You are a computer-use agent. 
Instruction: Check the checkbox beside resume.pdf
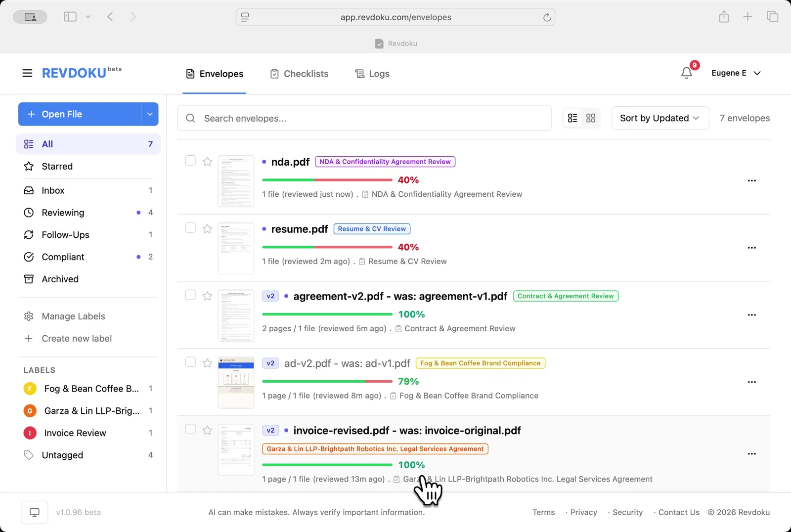coord(190,227)
